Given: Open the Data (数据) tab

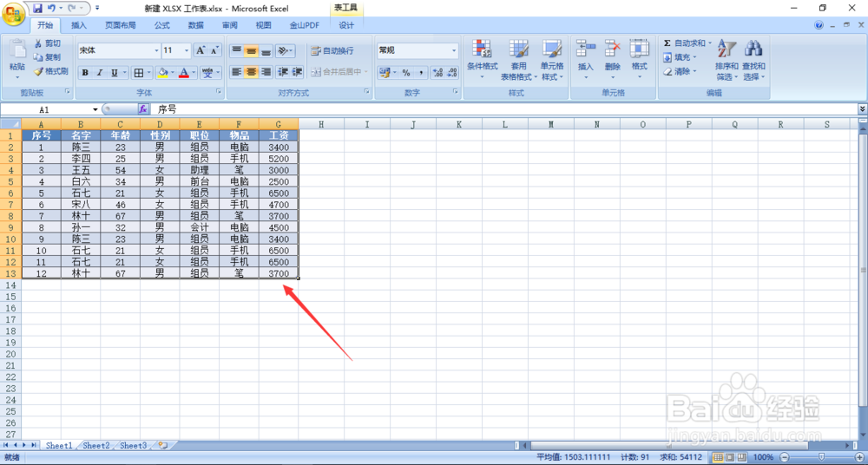Looking at the screenshot, I should point(195,25).
